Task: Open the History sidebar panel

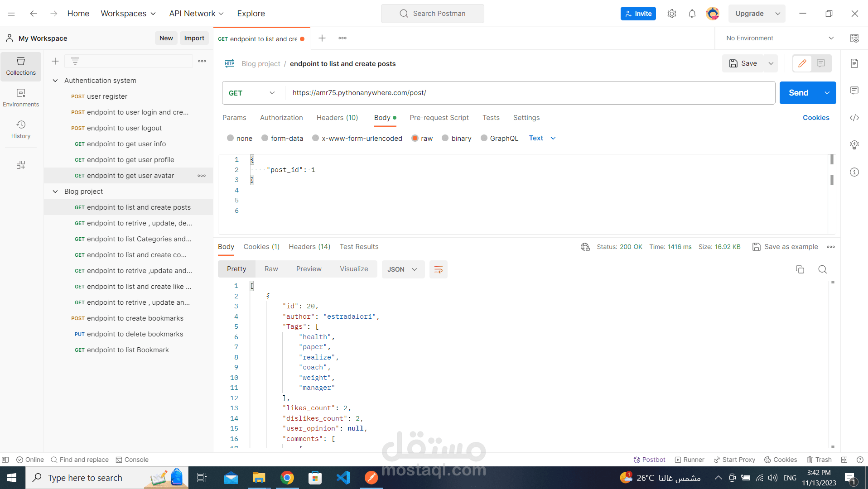Action: tap(21, 129)
